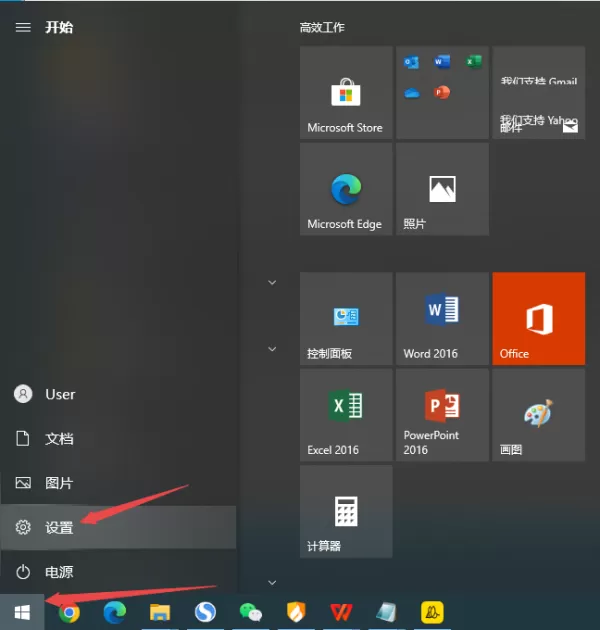Click the Windows Start button
The width and height of the screenshot is (600, 630).
click(22, 612)
